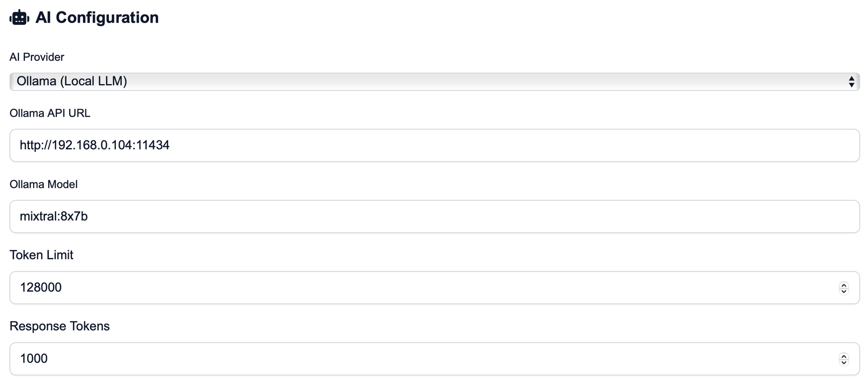The image size is (868, 388).
Task: Decrease Response Tokens with stepper down arrow
Action: [x=844, y=362]
